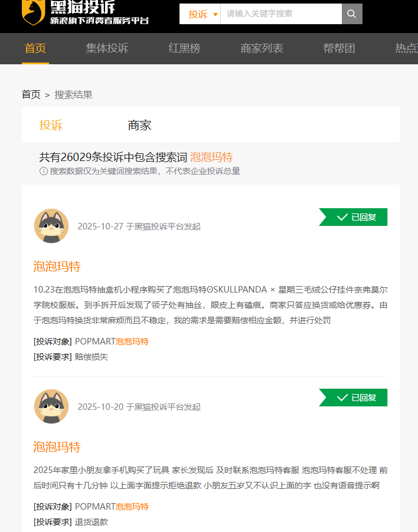Click 退货退款 complaint demand text
418x532 pixels.
[x=92, y=522]
